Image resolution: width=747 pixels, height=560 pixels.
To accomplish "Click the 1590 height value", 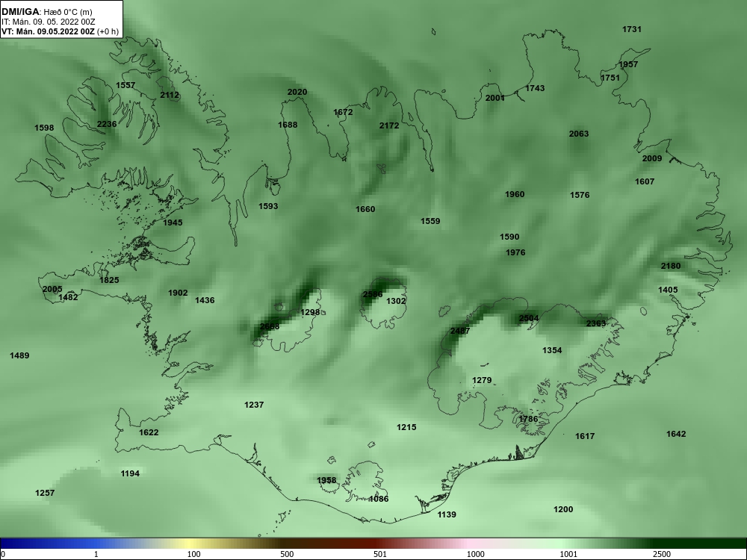I will (509, 237).
